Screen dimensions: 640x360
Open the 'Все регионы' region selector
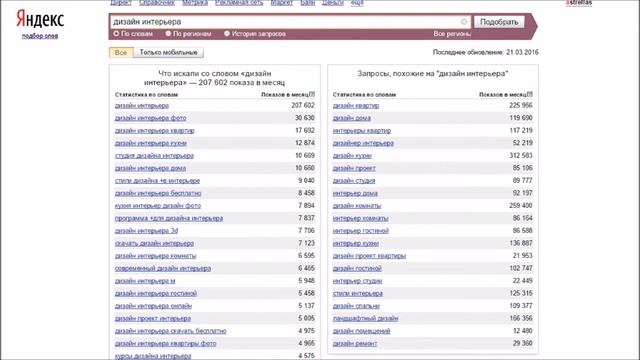452,34
